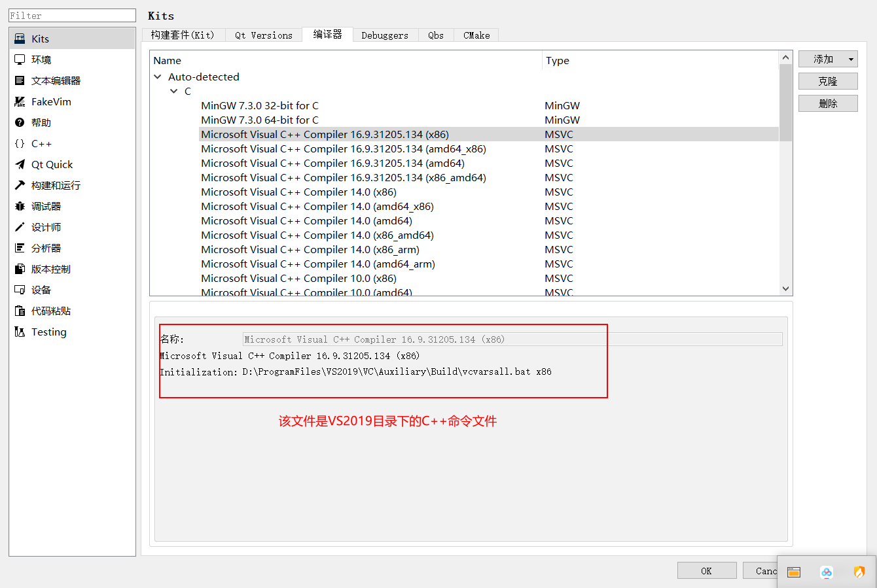The image size is (877, 588).
Task: Open the CMake tab
Action: pos(476,35)
